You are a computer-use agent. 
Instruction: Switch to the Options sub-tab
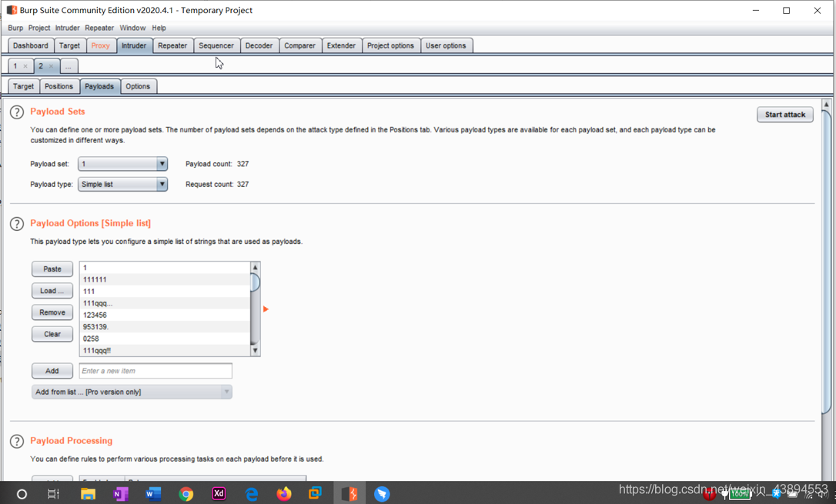(138, 86)
